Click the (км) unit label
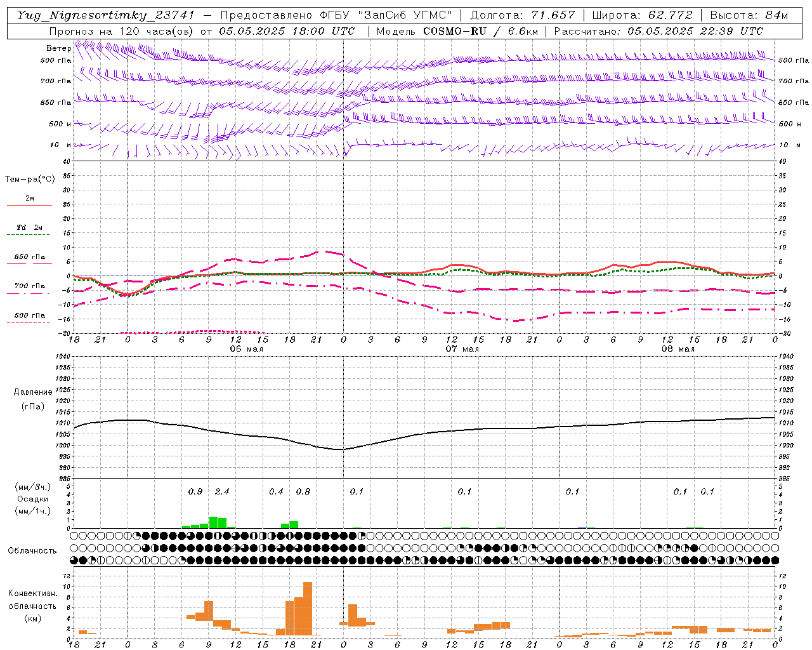 click(32, 618)
